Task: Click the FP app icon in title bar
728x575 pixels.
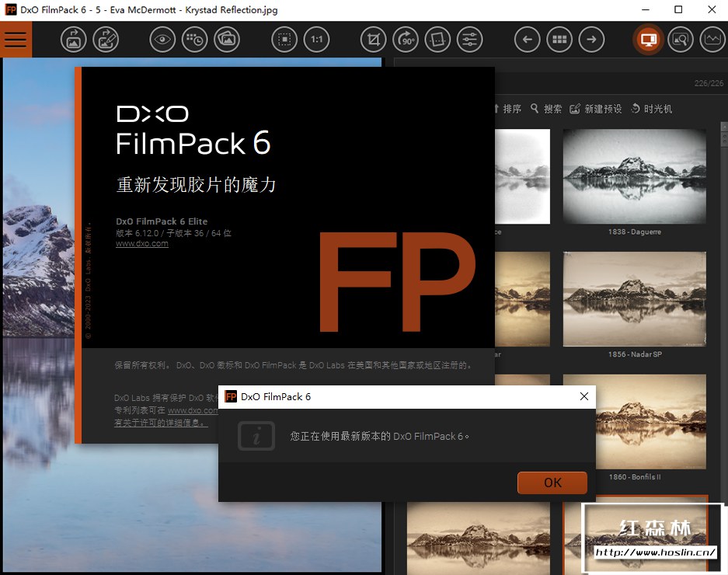Action: [11, 10]
